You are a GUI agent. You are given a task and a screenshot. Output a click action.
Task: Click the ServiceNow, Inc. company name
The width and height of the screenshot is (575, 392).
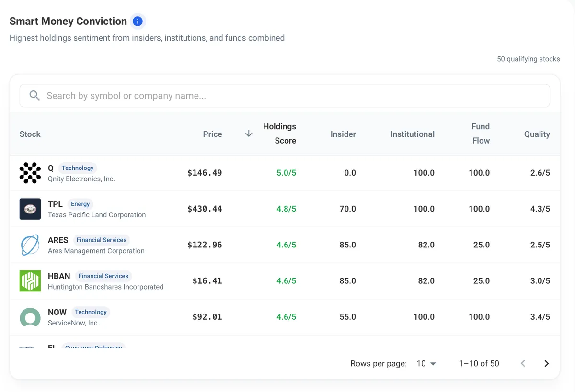click(73, 323)
